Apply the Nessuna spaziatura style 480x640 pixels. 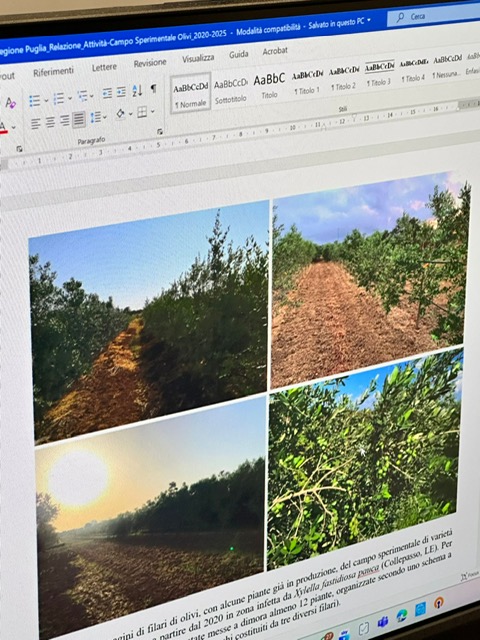tap(447, 67)
